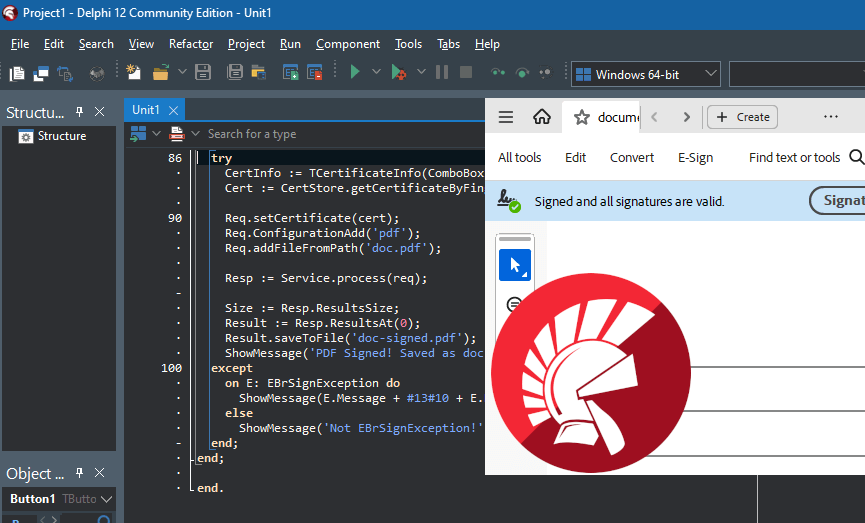Viewport: 865px width, 523px height.
Task: Click the Trace Into debug icon
Action: click(x=498, y=72)
